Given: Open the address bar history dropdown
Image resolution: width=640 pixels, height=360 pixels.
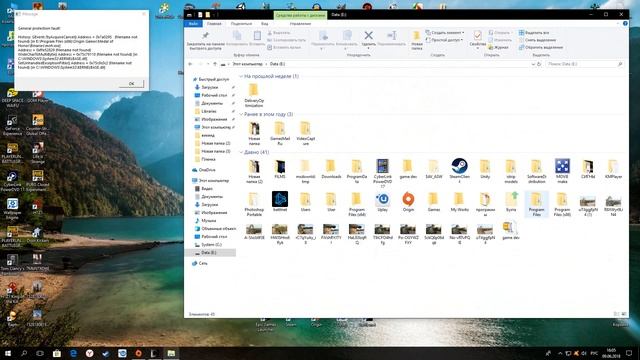Looking at the screenshot, I should coord(533,64).
